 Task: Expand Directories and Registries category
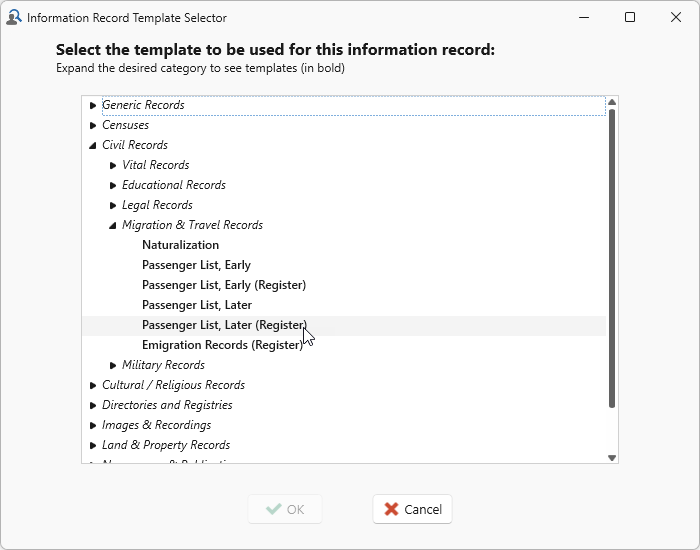(93, 405)
